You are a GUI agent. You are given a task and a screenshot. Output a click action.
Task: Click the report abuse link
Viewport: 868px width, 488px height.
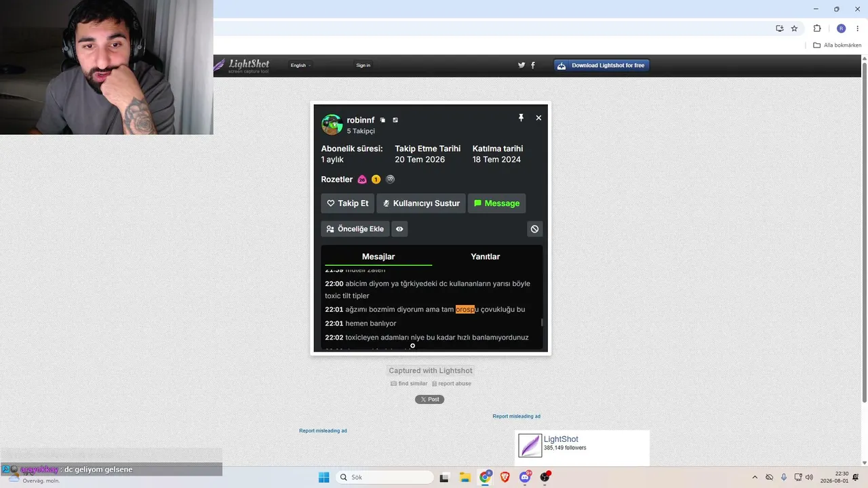pyautogui.click(x=452, y=384)
